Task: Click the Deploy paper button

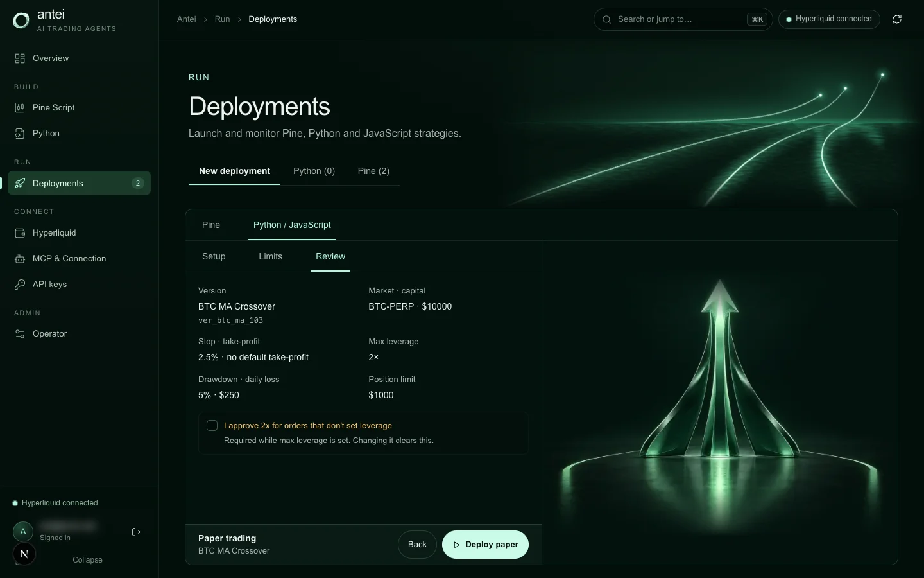Action: pos(485,545)
